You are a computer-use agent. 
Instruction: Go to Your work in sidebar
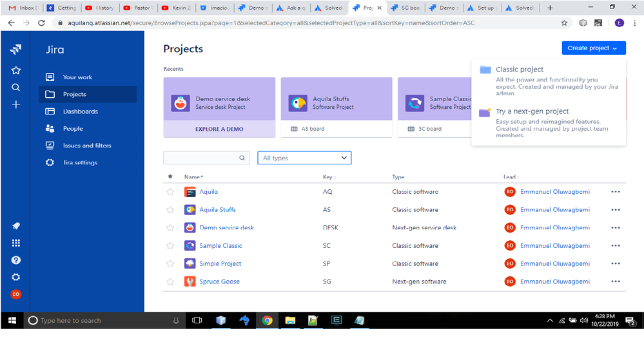coord(88,77)
